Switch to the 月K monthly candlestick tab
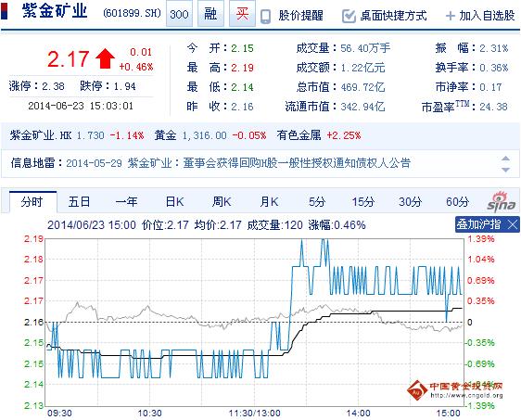This screenshot has width=521, height=420. [269, 202]
